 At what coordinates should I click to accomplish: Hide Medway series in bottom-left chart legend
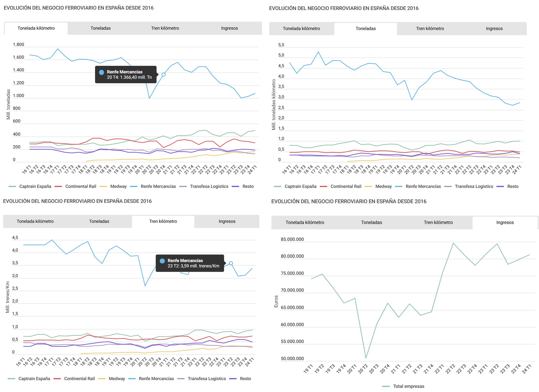tap(117, 379)
